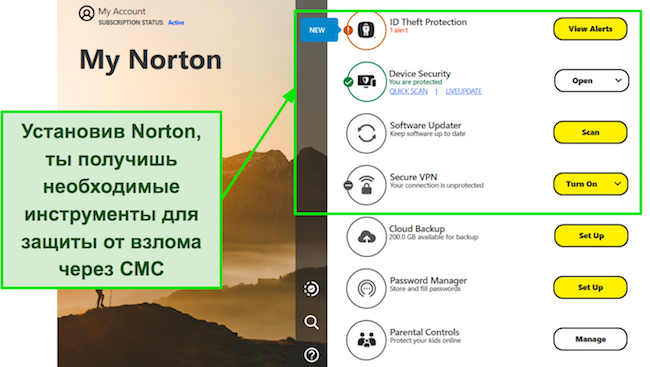Expand the Turn On dropdown arrow
This screenshot has width=650, height=367.
tap(618, 184)
